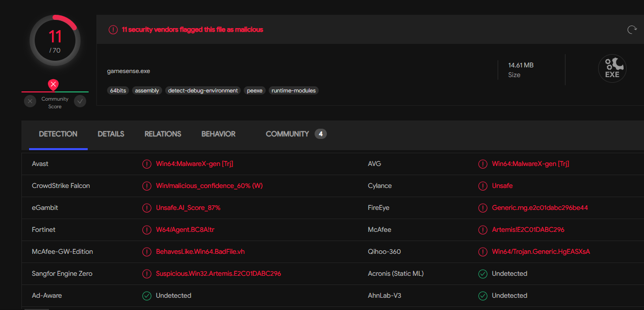Click BehavesLike.Win64.BadFile.vh result

(x=200, y=252)
